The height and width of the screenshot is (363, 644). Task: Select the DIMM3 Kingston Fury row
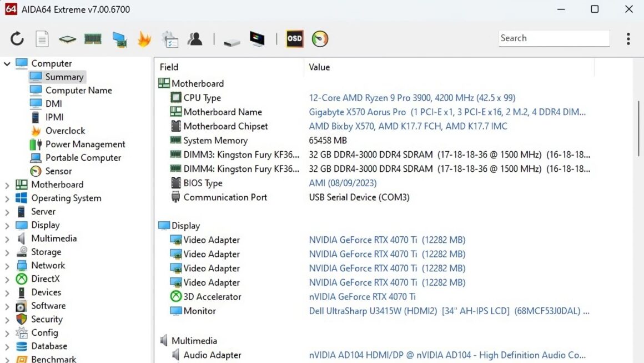tap(241, 155)
